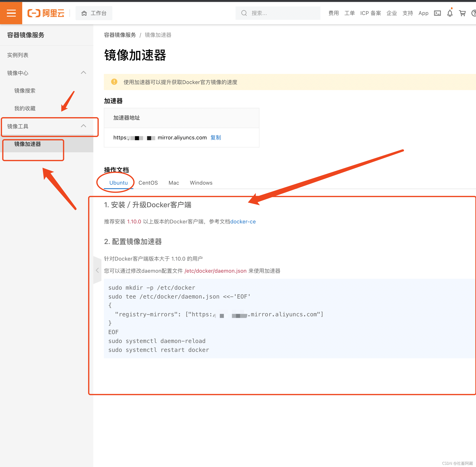Open the shopping cart
476x467 pixels.
(x=462, y=13)
